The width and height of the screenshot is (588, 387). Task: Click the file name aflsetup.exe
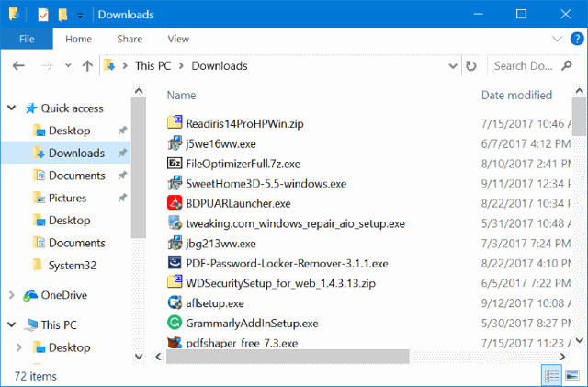point(215,303)
